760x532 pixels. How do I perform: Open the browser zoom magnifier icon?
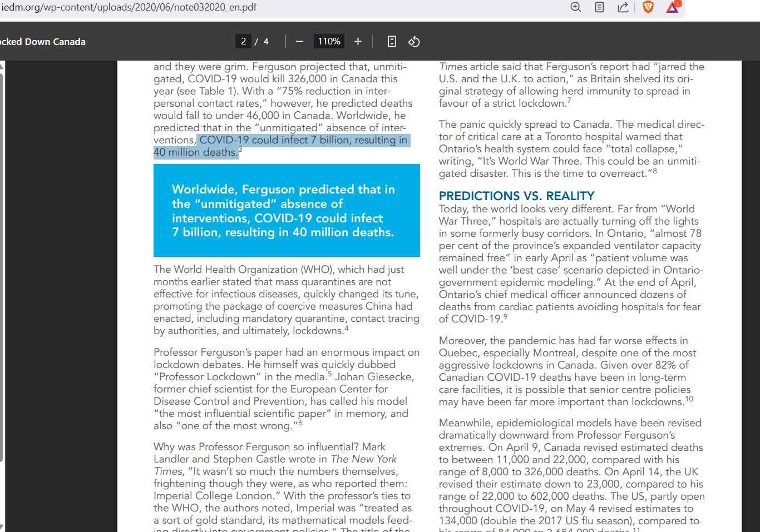pyautogui.click(x=576, y=7)
